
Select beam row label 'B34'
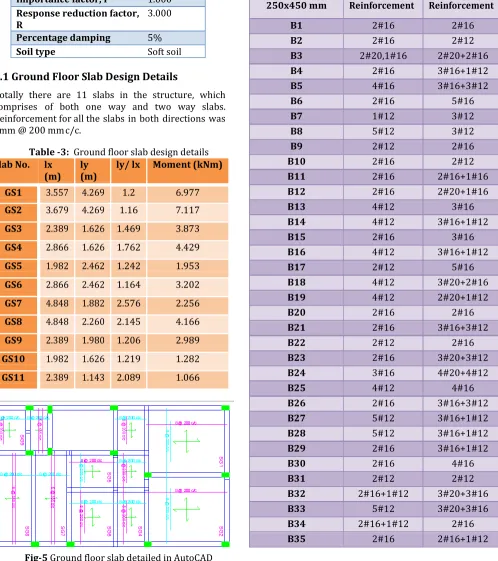296,524
